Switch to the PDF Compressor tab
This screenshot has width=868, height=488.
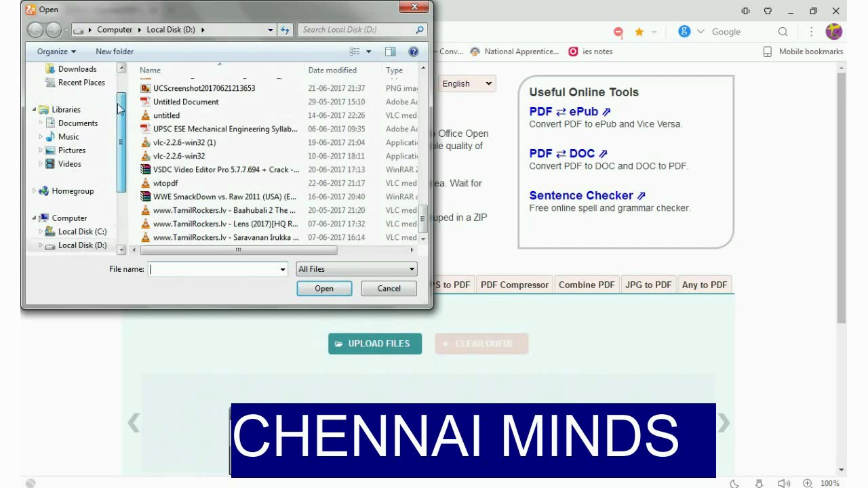pos(515,285)
